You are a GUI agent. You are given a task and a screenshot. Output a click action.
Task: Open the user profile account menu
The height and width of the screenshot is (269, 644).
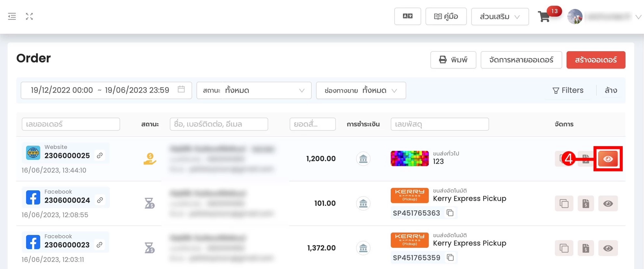click(604, 17)
